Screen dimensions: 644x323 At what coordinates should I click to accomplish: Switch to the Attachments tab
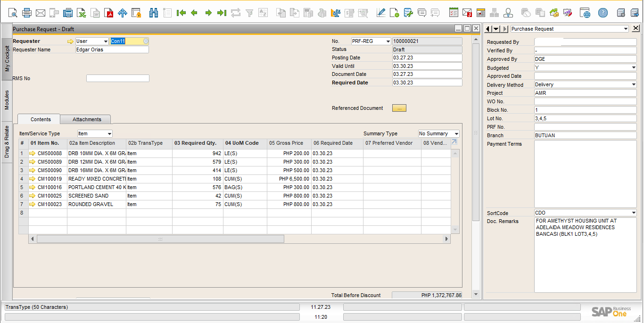[x=87, y=119]
